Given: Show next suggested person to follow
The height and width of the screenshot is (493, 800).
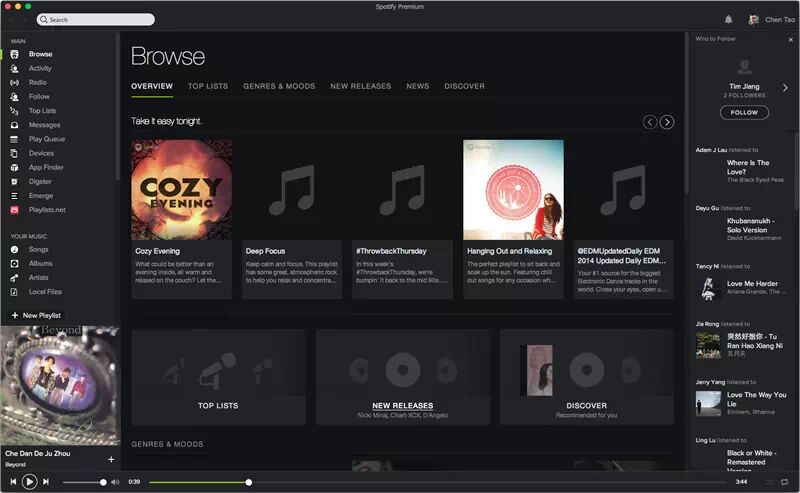Looking at the screenshot, I should (785, 88).
